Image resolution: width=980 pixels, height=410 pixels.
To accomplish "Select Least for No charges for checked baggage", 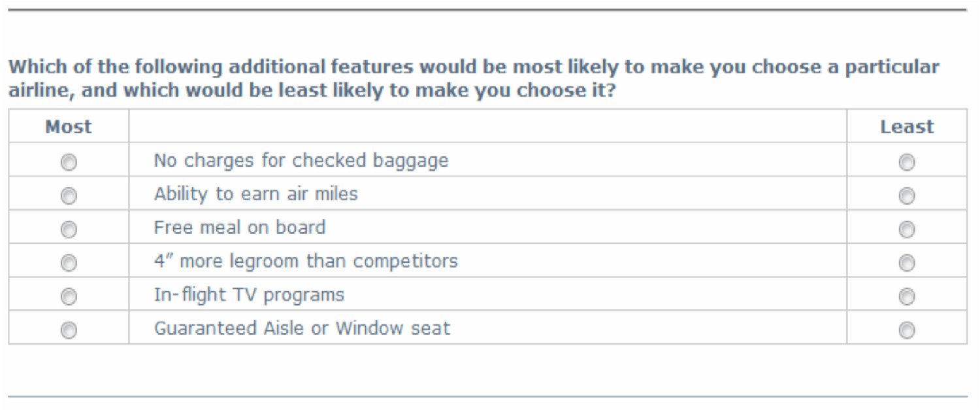I will pyautogui.click(x=907, y=162).
